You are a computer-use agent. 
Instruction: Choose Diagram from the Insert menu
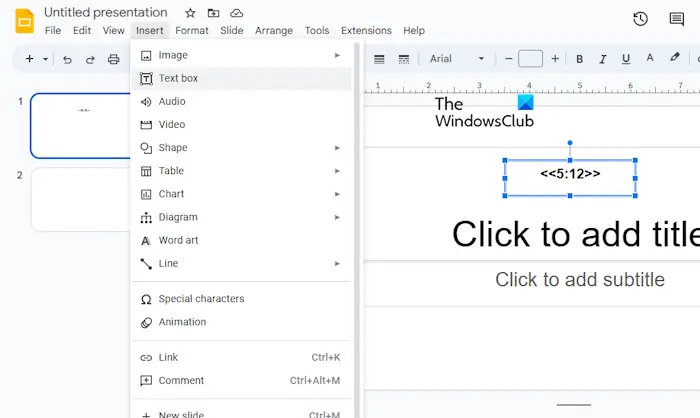242,217
